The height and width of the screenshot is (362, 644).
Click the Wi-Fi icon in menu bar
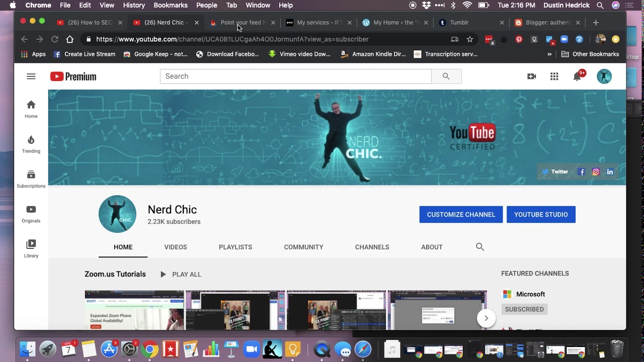click(x=467, y=5)
